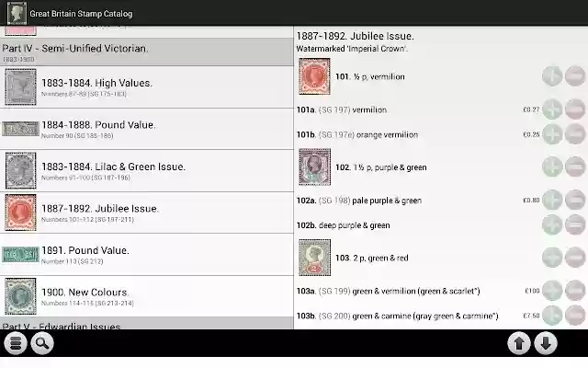Image resolution: width=588 pixels, height=368 pixels.
Task: Remove stamp 103 2 p green & red minus
Action: click(x=575, y=258)
